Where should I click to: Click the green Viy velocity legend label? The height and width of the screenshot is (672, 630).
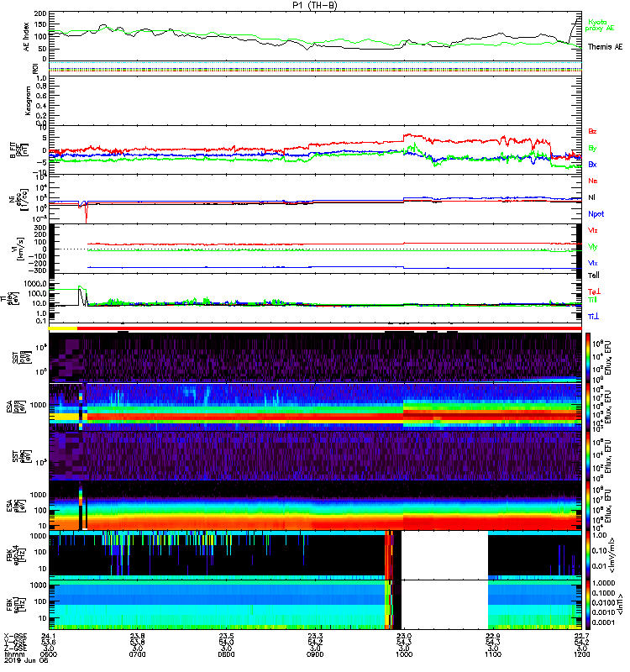(593, 247)
